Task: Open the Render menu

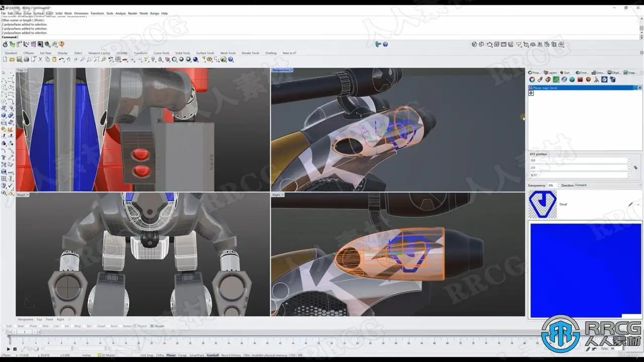Action: 133,14
